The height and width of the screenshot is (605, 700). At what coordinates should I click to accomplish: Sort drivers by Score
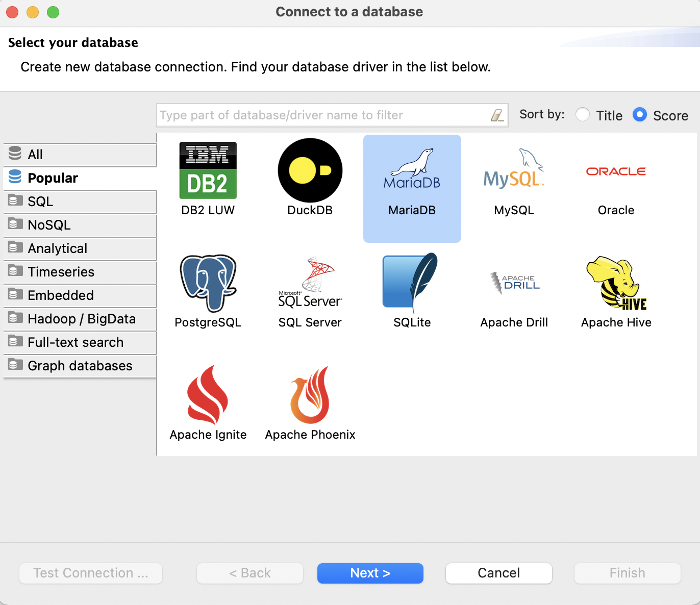pos(640,115)
